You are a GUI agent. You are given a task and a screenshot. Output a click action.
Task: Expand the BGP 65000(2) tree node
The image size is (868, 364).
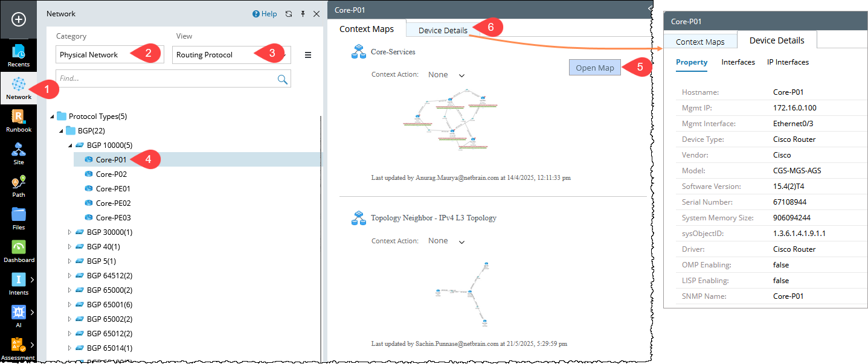click(x=69, y=290)
